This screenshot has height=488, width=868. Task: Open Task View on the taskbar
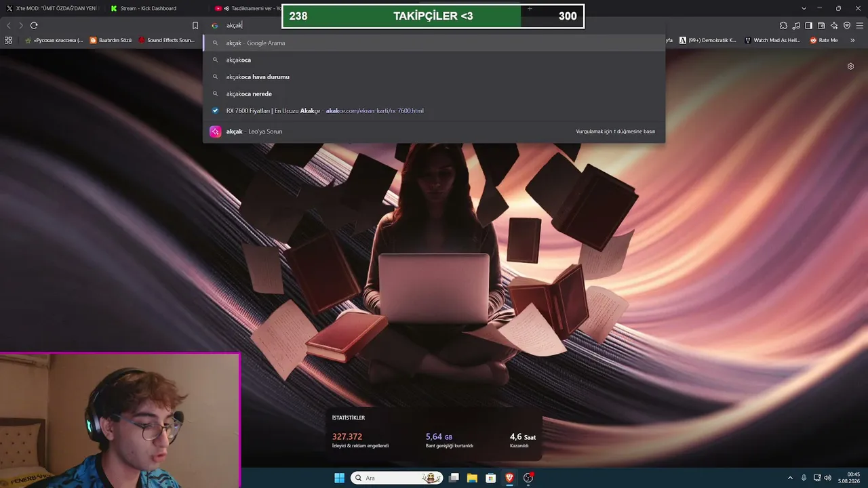point(454,478)
